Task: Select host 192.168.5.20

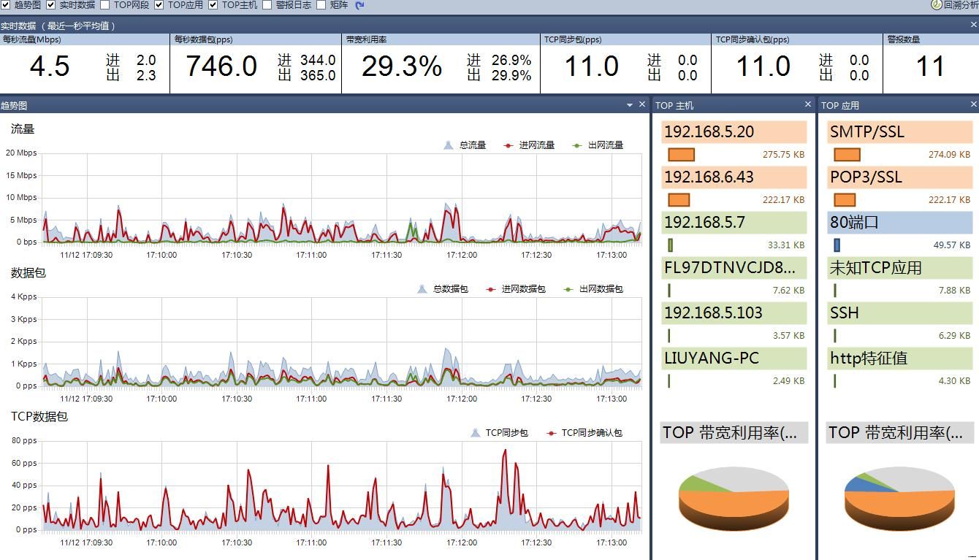Action: (x=734, y=132)
